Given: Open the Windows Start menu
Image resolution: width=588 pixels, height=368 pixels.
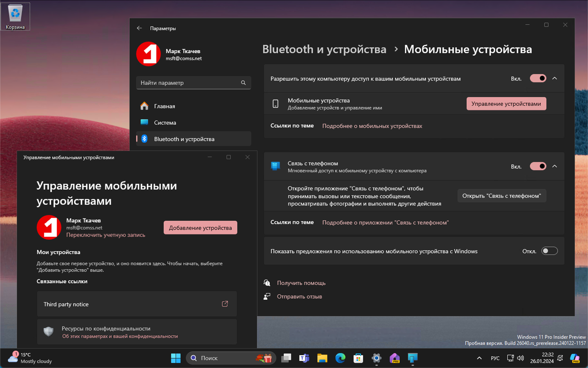Looking at the screenshot, I should [x=176, y=358].
